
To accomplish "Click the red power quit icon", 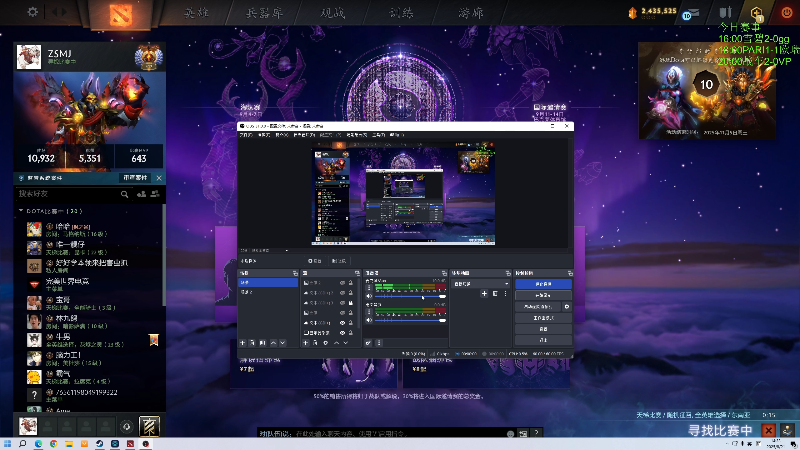I will (x=787, y=12).
